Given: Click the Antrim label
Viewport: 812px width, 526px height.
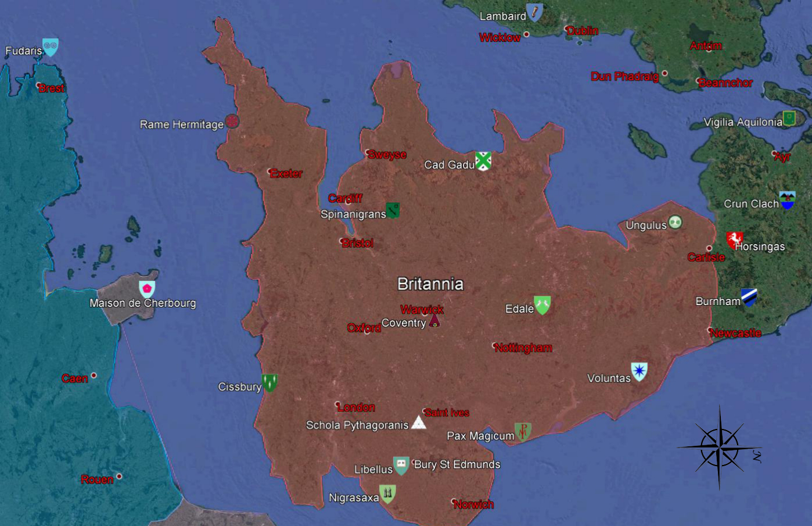Looking at the screenshot, I should pyautogui.click(x=706, y=46).
